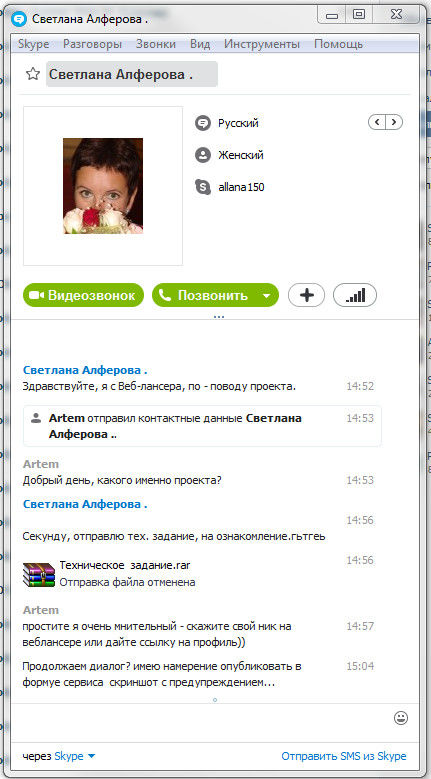Open Светлана Алферова's profile photo
431x779 pixels.
[x=103, y=186]
